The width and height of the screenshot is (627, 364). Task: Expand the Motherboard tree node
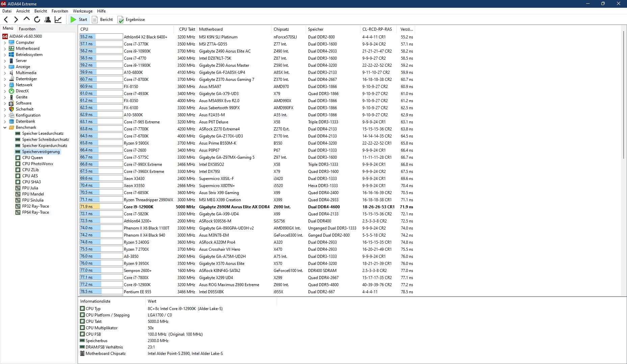[5, 49]
